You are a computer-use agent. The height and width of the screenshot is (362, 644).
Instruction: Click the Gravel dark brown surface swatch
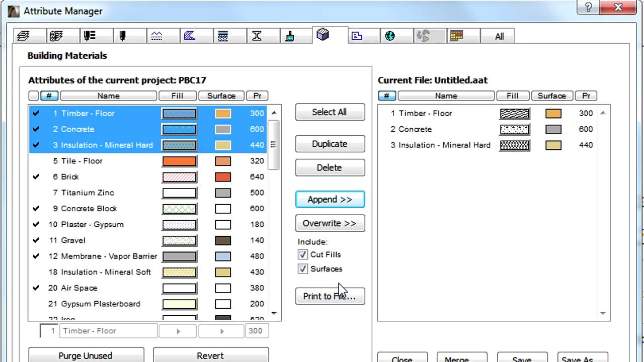pos(223,240)
